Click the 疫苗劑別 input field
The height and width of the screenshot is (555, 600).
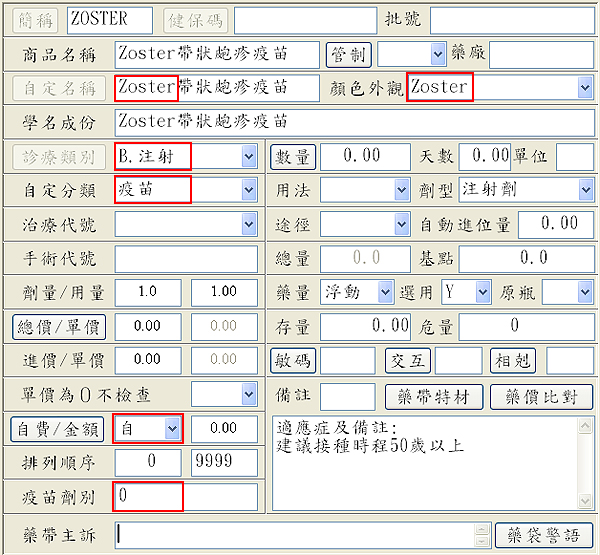click(148, 495)
